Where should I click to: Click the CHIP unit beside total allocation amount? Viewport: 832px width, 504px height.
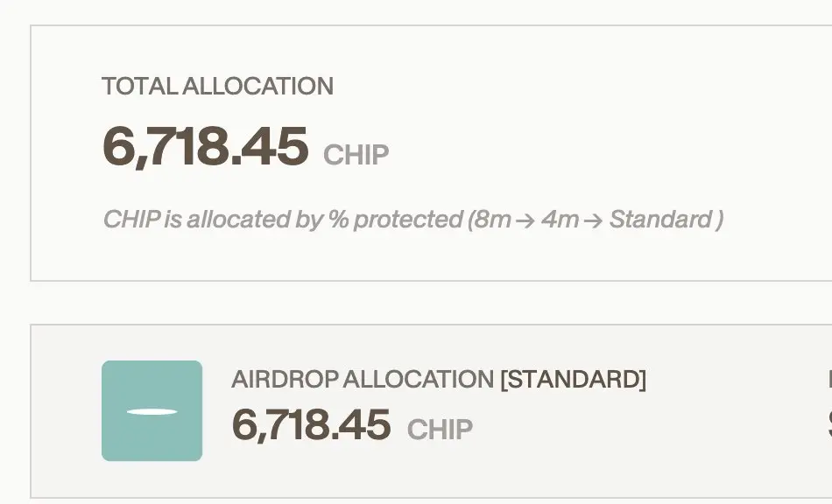(x=356, y=155)
